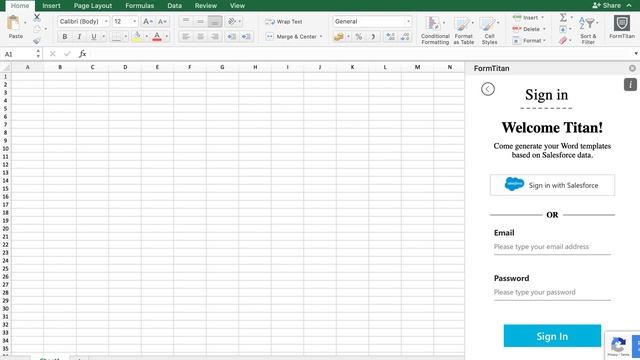Click the Insert Function fx icon
640x360 pixels.
[82, 54]
